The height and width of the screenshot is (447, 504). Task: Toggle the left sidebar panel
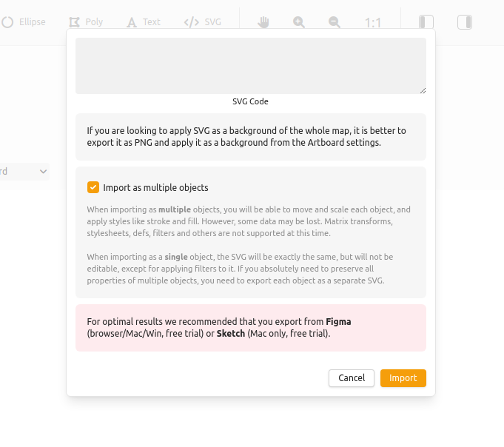426,22
